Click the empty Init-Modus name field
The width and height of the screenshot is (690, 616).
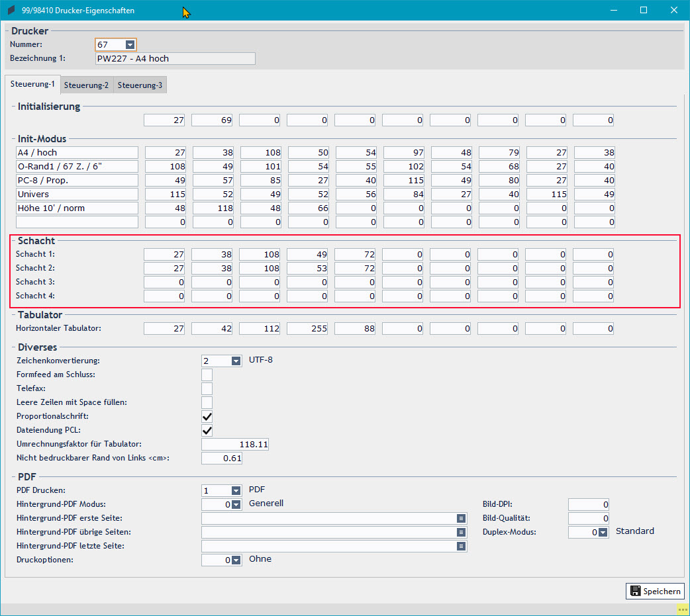[x=77, y=222]
